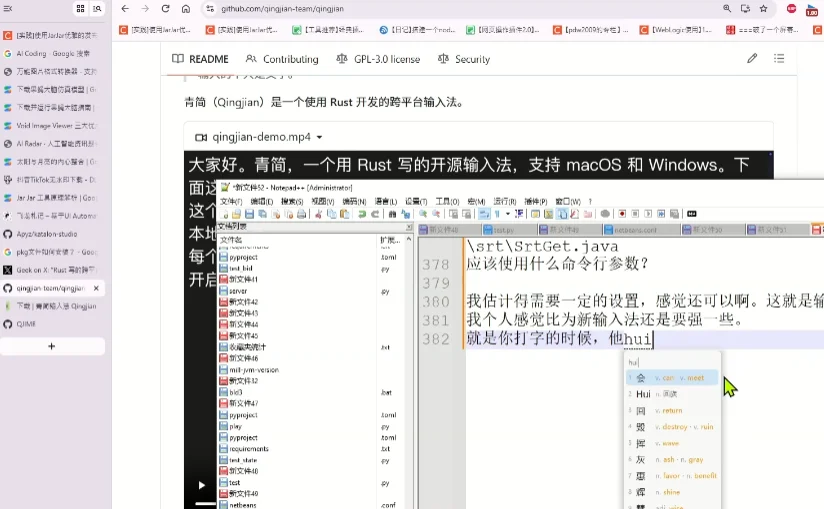The width and height of the screenshot is (824, 509).
Task: Open the tab grid view button
Action: click(x=80, y=8)
